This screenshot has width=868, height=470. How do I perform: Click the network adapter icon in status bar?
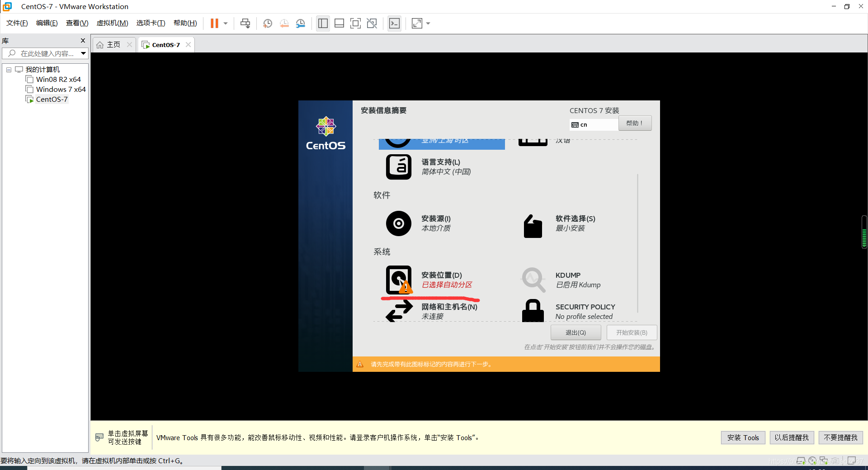click(x=824, y=461)
